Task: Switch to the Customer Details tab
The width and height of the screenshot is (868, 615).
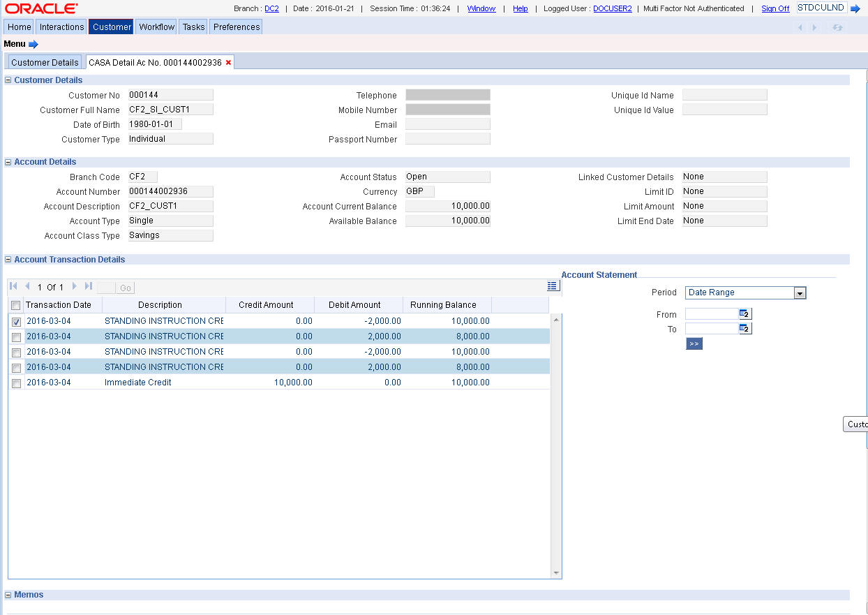Action: tap(45, 62)
